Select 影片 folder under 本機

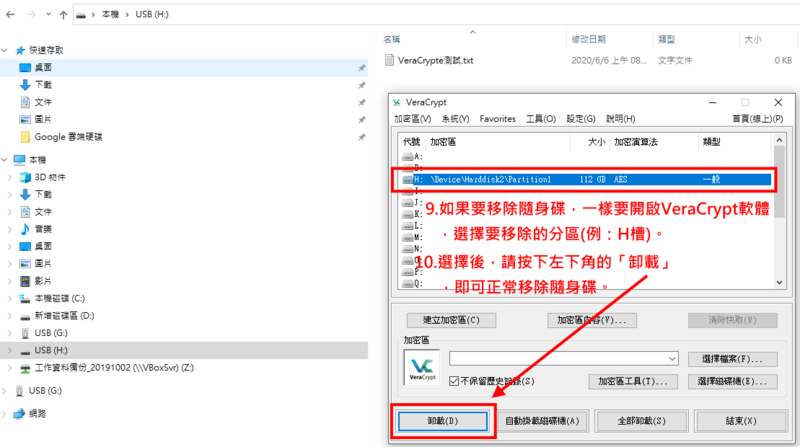(x=43, y=281)
